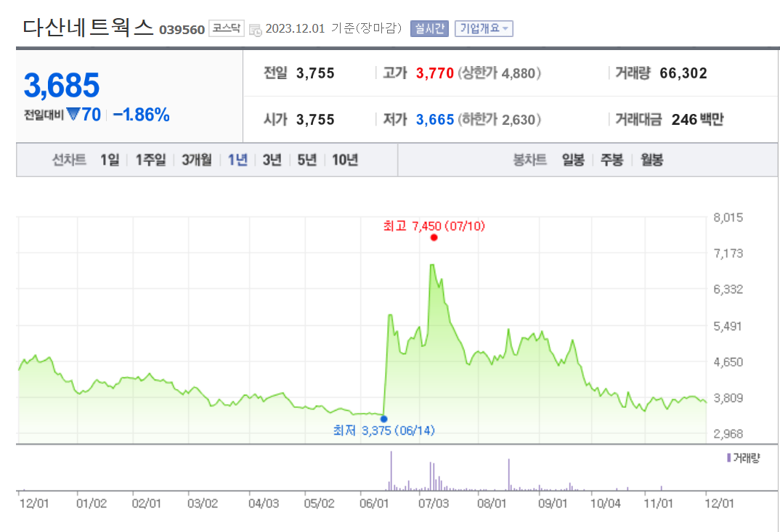The width and height of the screenshot is (780, 532).
Task: Click the 2023.12.01 기준(장마감) date text
Action: click(x=333, y=29)
